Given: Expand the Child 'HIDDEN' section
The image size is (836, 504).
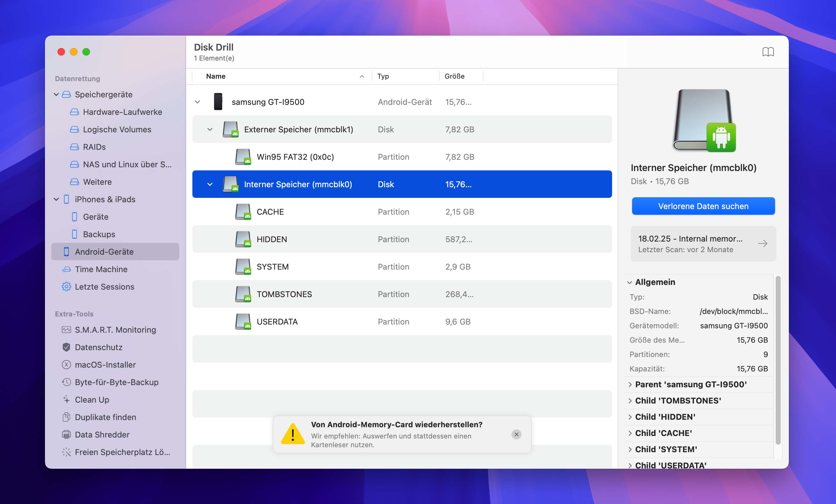Looking at the screenshot, I should pyautogui.click(x=630, y=417).
